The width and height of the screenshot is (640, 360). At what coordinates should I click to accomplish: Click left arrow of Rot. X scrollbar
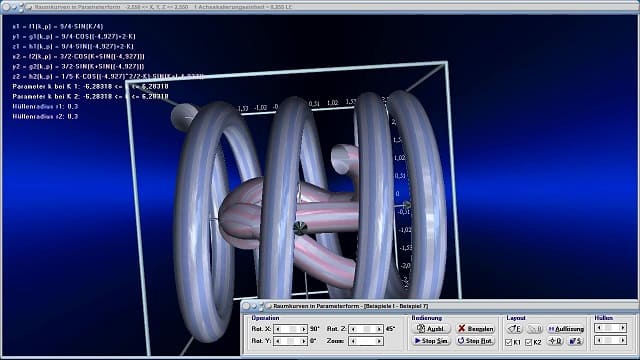(278, 329)
